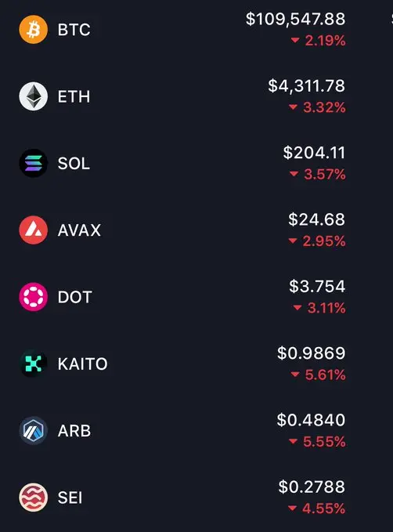Open the ETH ticker label
Screen dimensions: 393x532
coord(74,96)
